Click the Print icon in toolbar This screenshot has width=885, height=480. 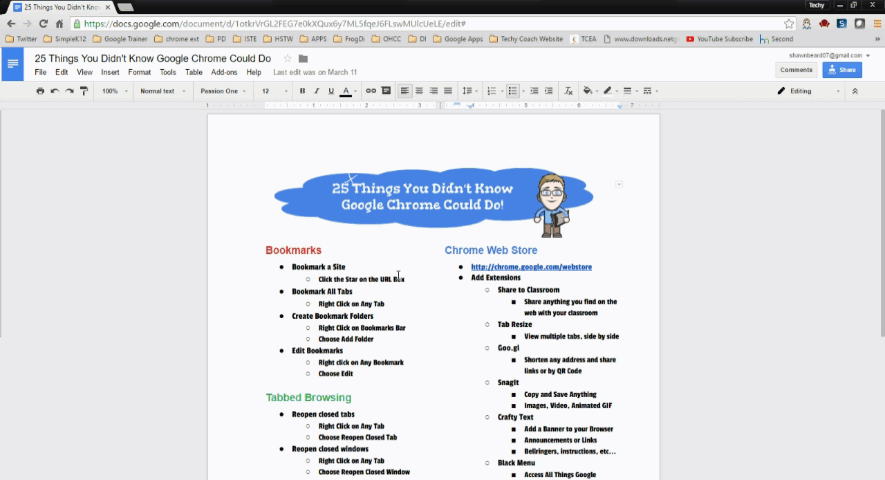(x=40, y=91)
